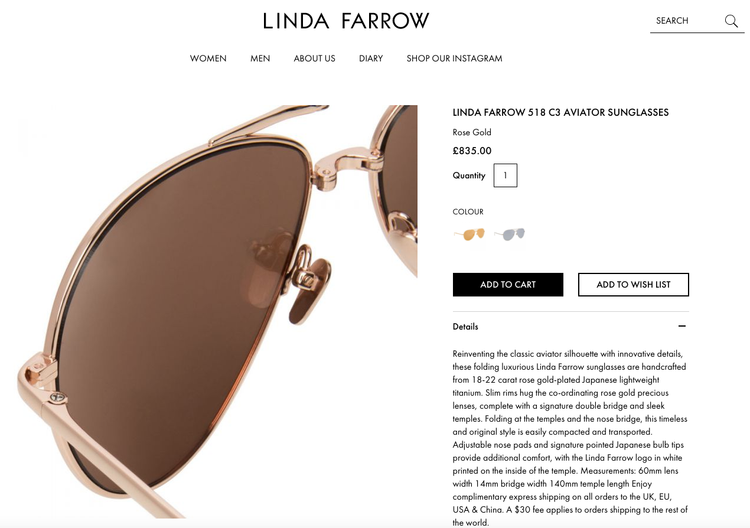Click the Details section heading
Image resolution: width=750 pixels, height=528 pixels.
465,327
